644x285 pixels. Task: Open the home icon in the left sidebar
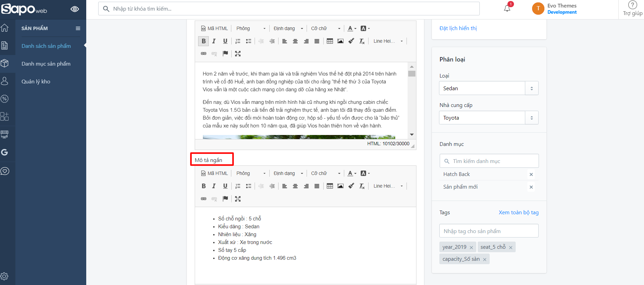(x=4, y=28)
